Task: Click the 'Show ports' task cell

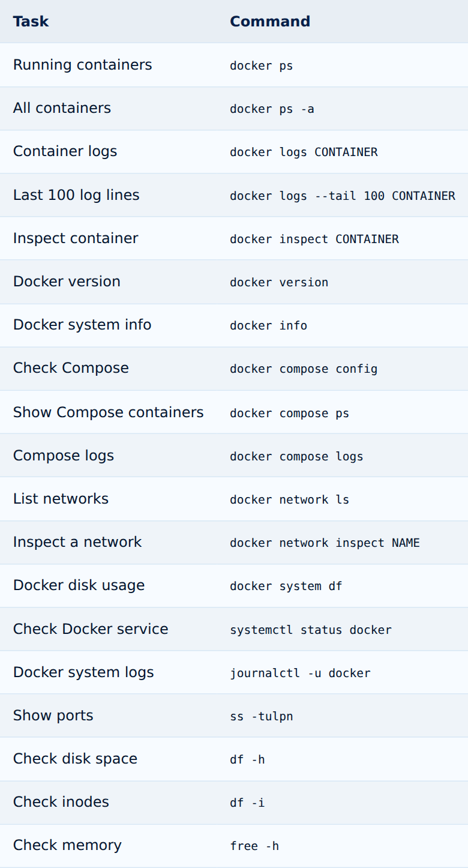Action: 53,716
